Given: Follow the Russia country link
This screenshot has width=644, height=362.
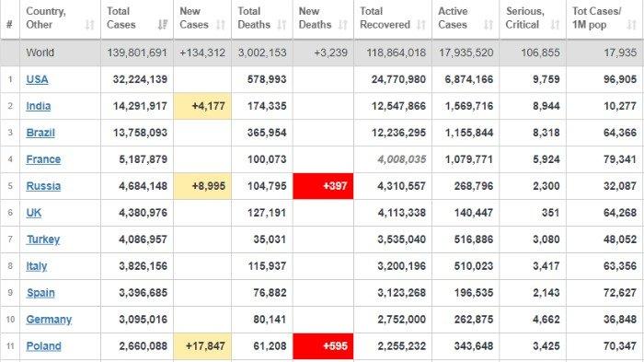Looking at the screenshot, I should 43,186.
